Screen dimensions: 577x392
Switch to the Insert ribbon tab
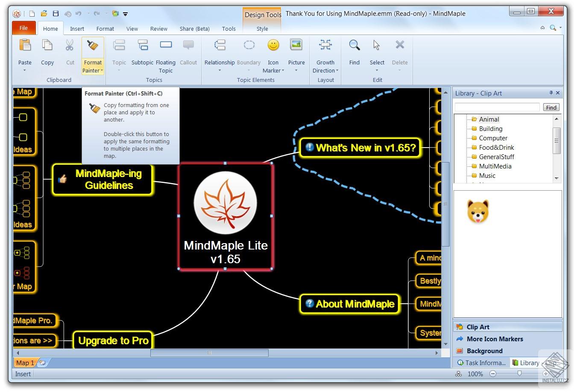click(x=77, y=29)
